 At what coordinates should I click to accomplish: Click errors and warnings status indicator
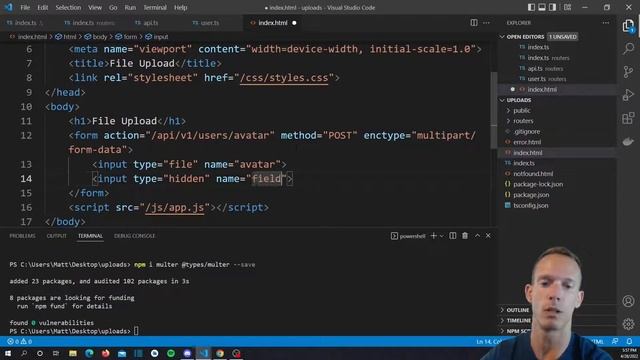pyautogui.click(x=19, y=341)
